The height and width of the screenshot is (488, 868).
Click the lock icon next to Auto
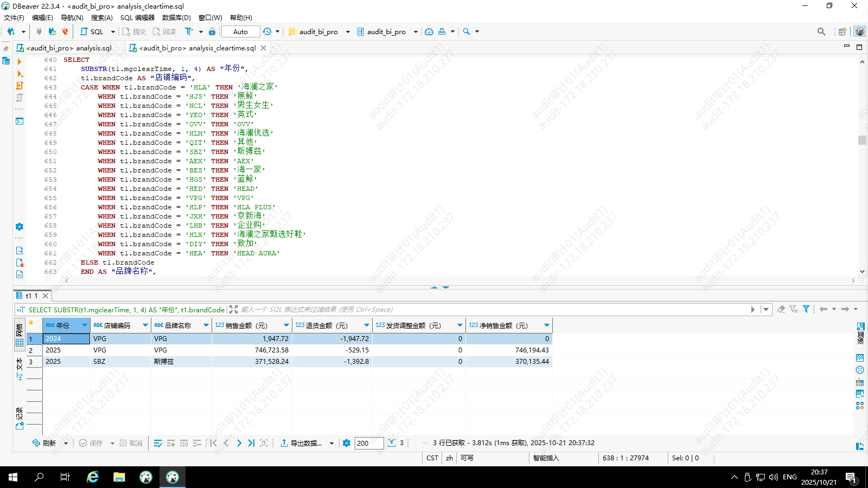[x=212, y=31]
